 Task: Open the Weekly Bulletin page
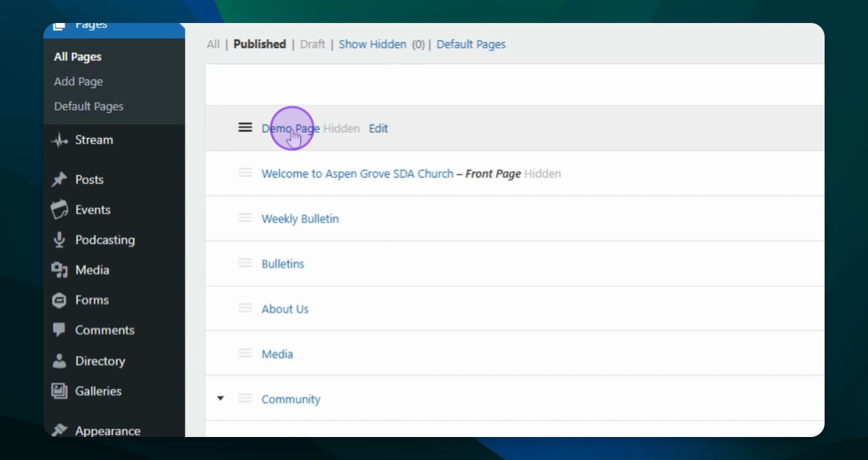pos(300,218)
